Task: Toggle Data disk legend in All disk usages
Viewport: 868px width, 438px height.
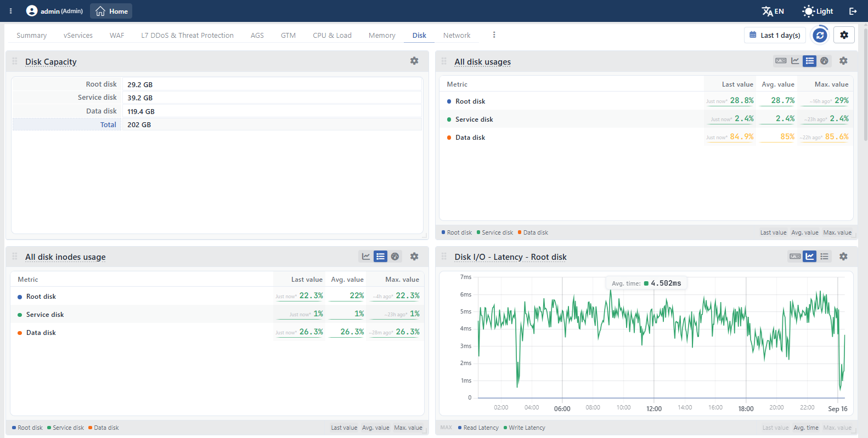Action: (x=533, y=232)
